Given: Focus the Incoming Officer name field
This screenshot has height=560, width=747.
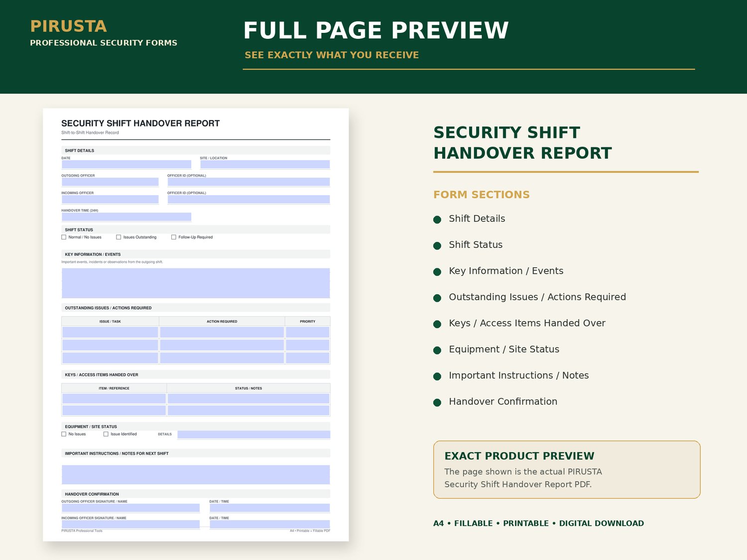Looking at the screenshot, I should [110, 199].
